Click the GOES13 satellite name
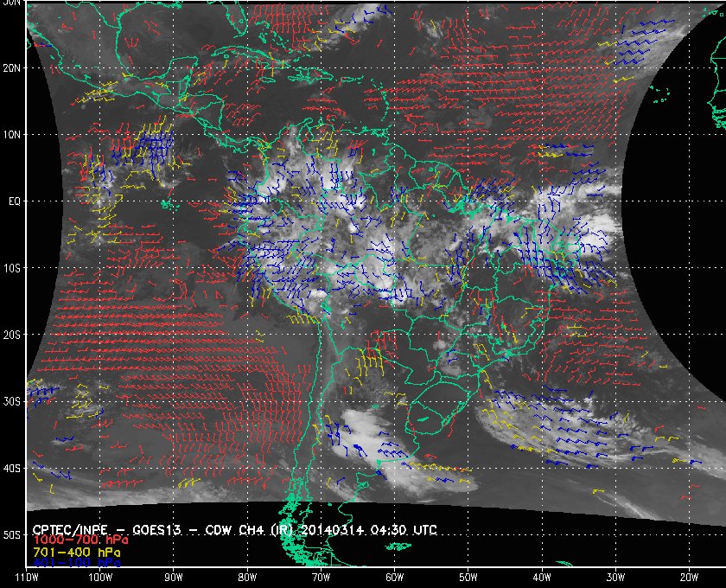The width and height of the screenshot is (726, 588). pos(156,530)
